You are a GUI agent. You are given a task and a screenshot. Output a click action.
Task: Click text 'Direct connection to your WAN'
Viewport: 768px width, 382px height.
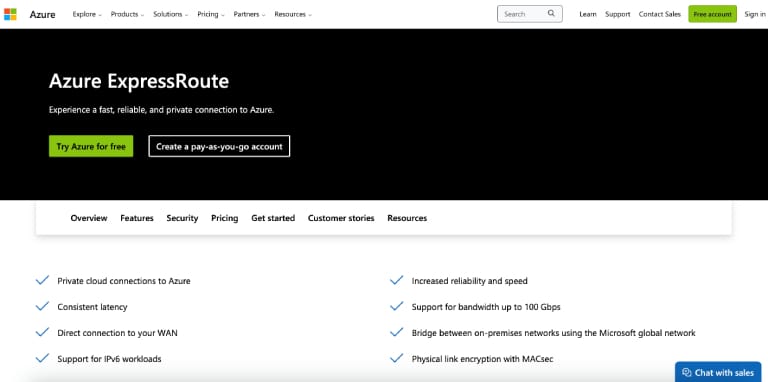click(118, 333)
